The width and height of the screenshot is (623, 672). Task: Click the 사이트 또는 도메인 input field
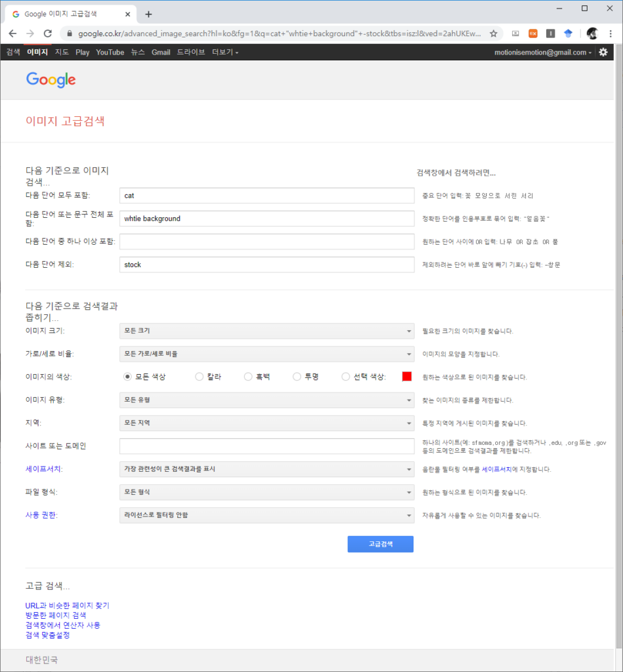266,446
